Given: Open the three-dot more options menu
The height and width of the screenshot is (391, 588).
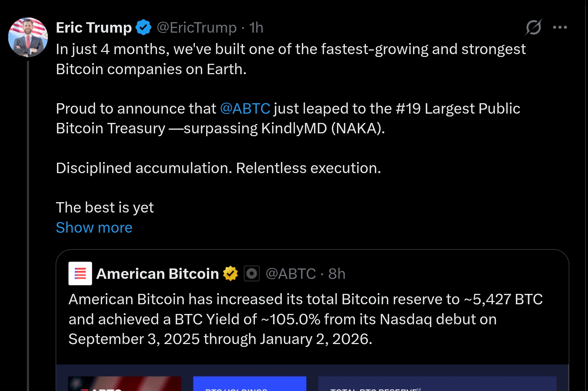Looking at the screenshot, I should click(x=560, y=27).
